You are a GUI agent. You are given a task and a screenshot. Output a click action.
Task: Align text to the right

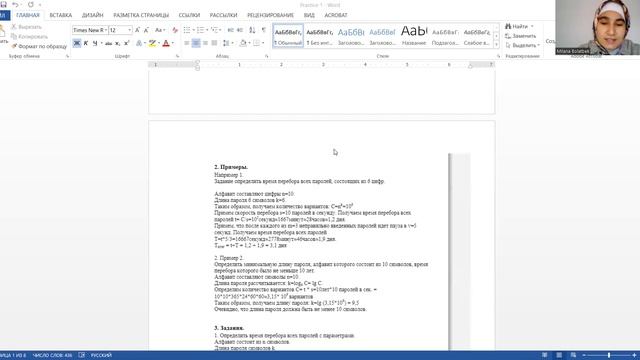pyautogui.click(x=205, y=43)
